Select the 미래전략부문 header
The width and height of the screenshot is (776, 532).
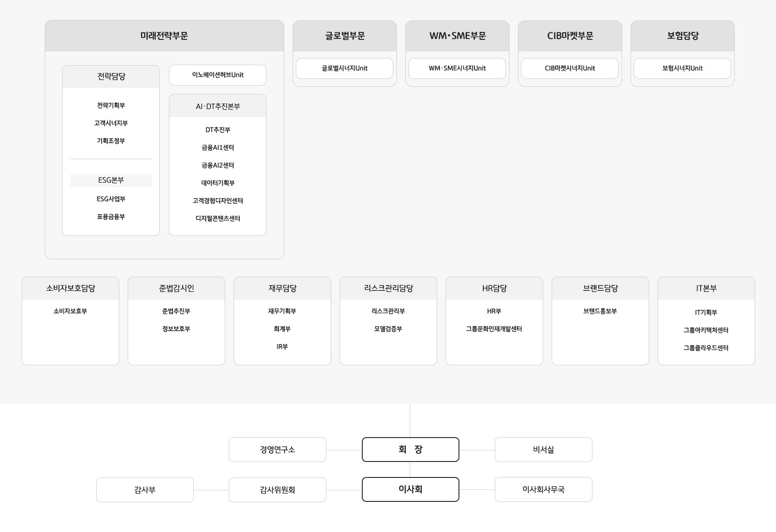[x=164, y=36]
